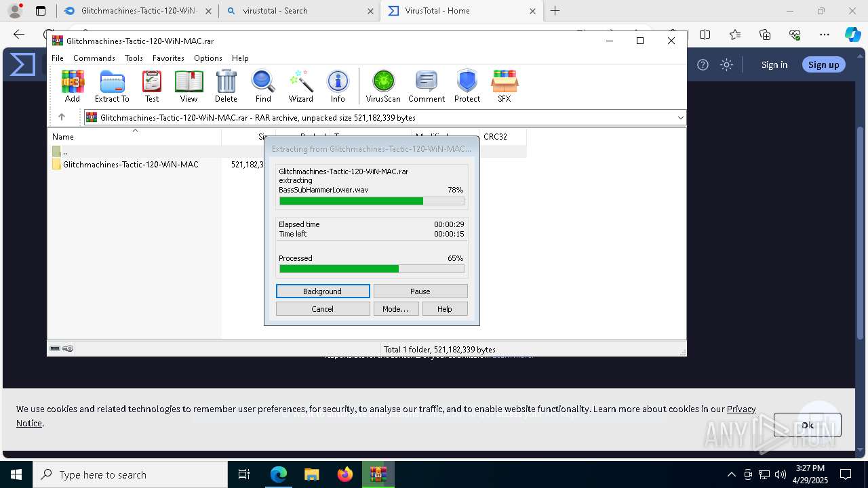The width and height of the screenshot is (868, 488).
Task: Click the taskbar search box
Action: [130, 474]
